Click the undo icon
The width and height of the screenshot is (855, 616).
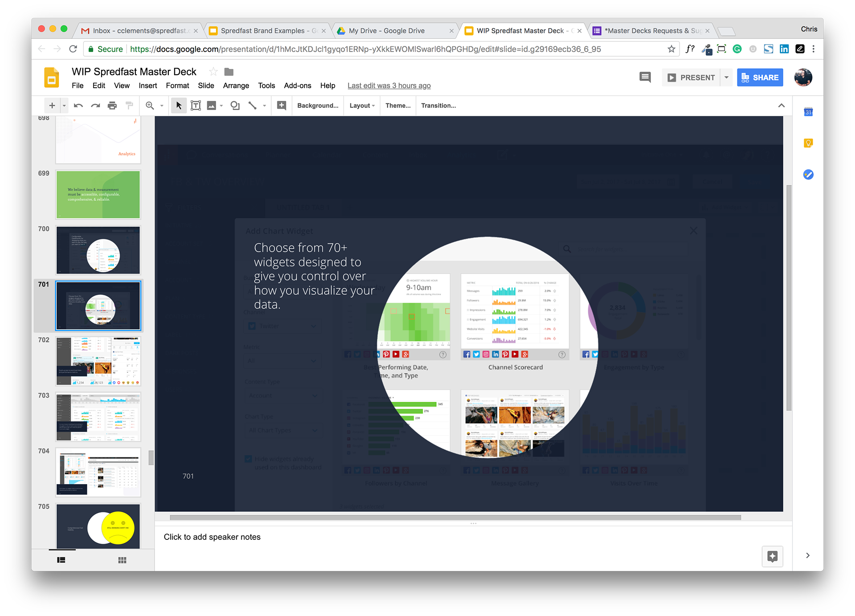78,106
